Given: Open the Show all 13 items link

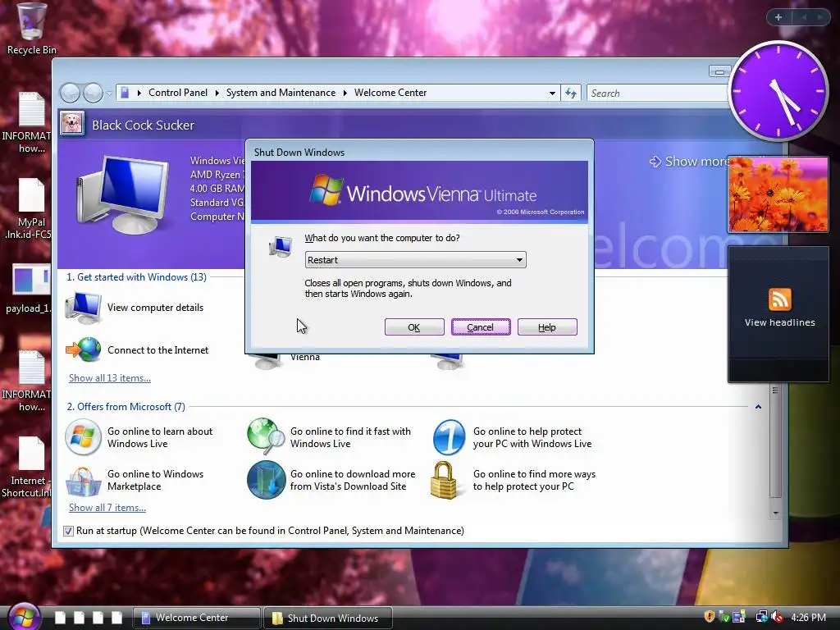Looking at the screenshot, I should pyautogui.click(x=110, y=378).
